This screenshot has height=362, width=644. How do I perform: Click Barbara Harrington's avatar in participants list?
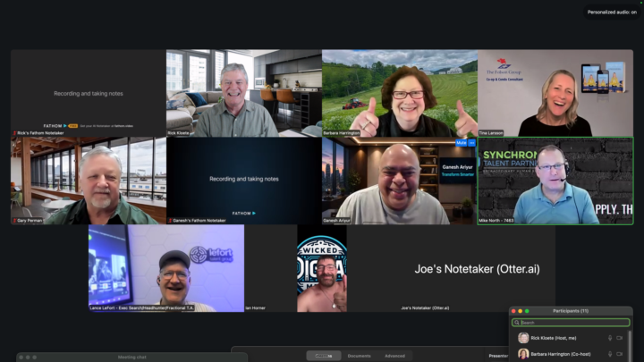coord(523,354)
